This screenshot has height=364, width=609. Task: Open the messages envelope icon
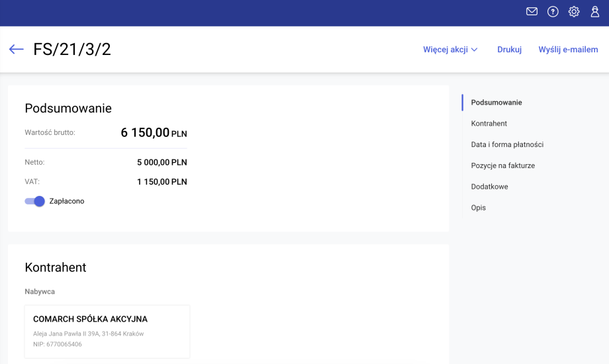[532, 12]
